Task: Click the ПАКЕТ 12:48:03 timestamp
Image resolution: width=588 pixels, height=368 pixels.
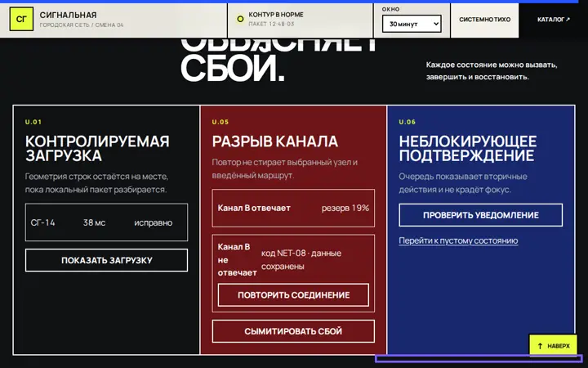Action: click(x=271, y=24)
